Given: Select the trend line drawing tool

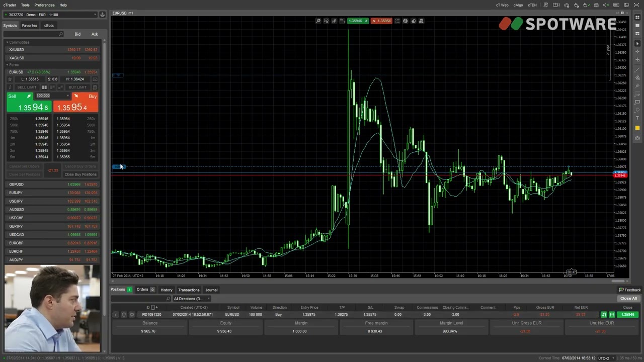Looking at the screenshot, I should (637, 70).
